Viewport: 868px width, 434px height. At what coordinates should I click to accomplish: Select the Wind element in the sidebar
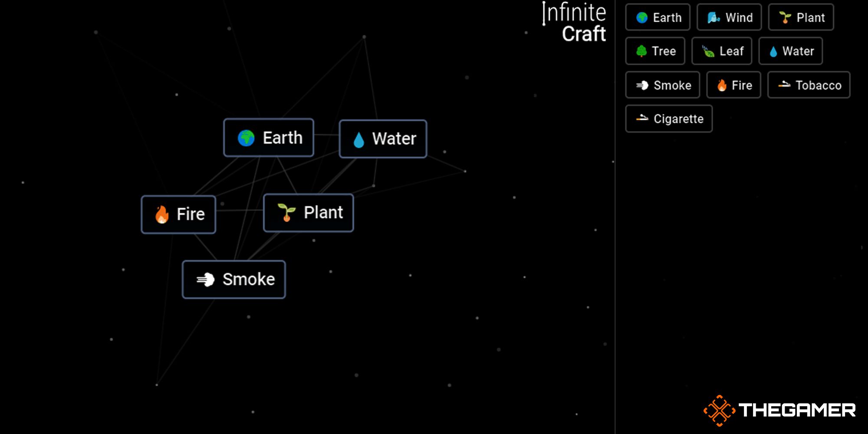tap(729, 17)
